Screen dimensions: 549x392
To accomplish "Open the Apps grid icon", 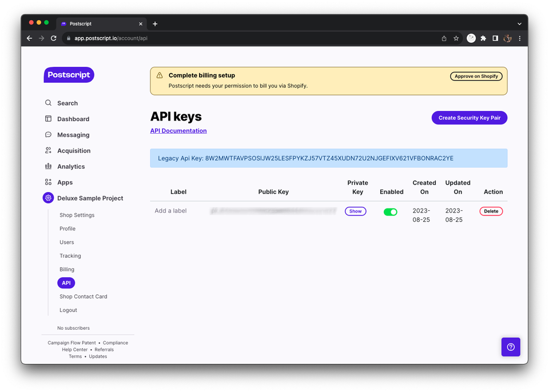I will tap(48, 182).
